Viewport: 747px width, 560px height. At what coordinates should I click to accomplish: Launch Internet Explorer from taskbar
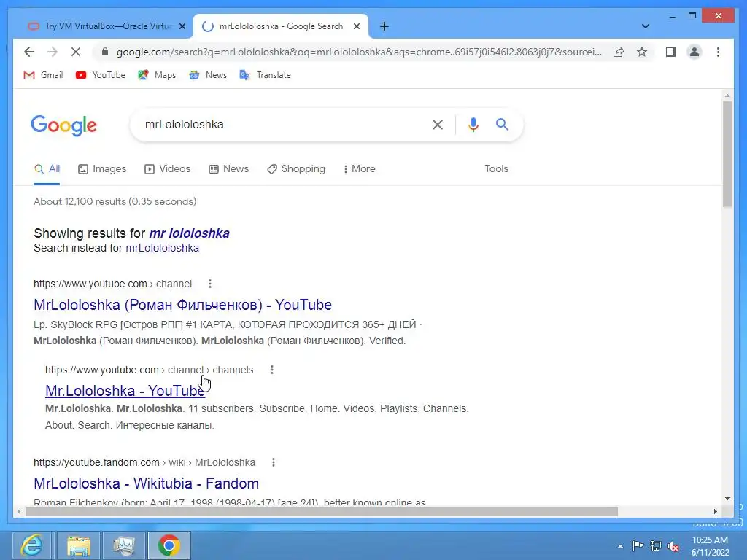(31, 545)
